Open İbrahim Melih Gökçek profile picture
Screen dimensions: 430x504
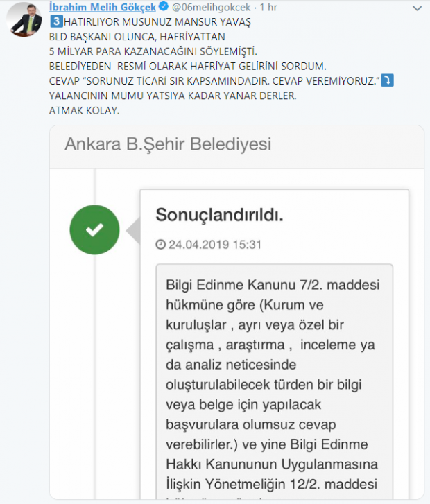click(24, 19)
